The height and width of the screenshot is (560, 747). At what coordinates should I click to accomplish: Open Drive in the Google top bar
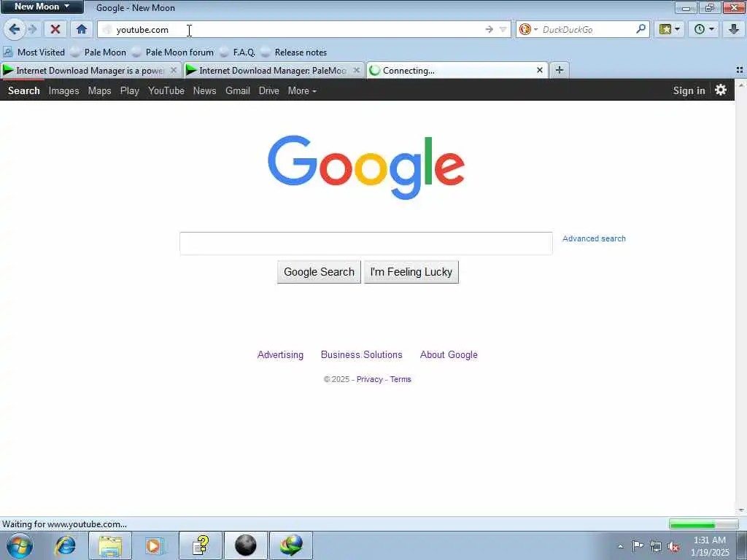[268, 90]
